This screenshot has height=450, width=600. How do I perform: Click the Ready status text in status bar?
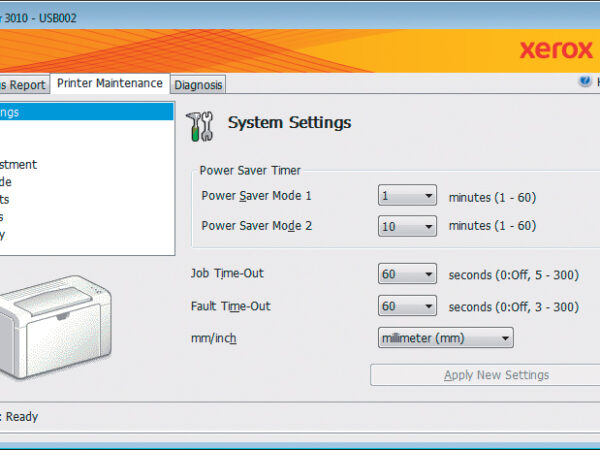click(x=21, y=416)
